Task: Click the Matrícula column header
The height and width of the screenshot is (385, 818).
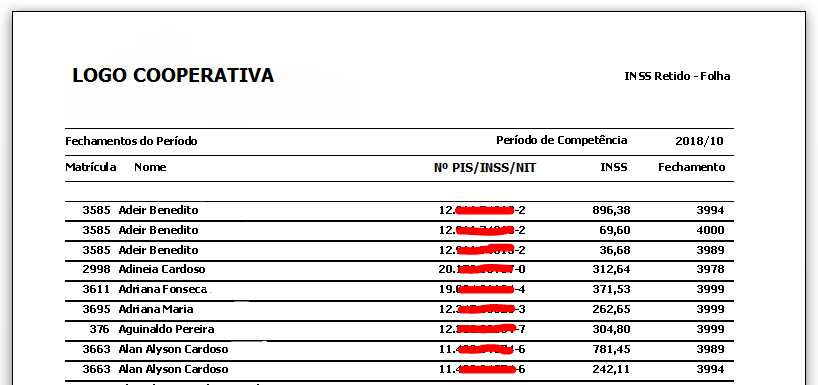Action: [x=91, y=167]
